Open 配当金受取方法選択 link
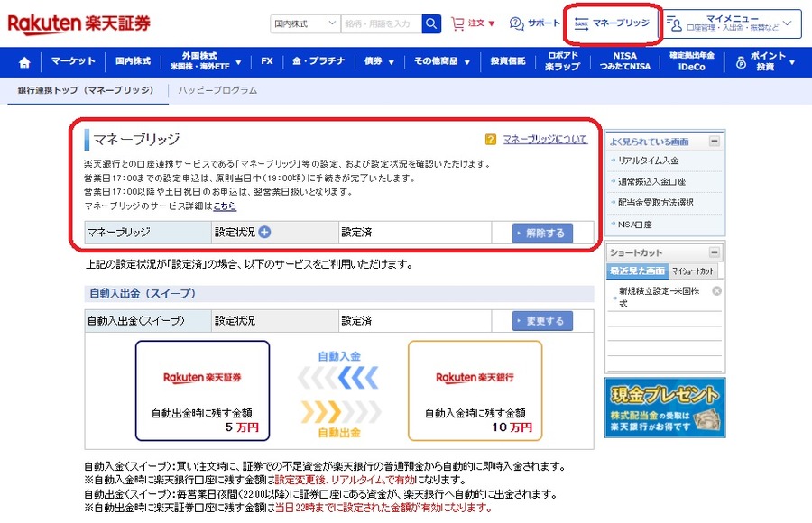812x523 pixels. pos(656,203)
